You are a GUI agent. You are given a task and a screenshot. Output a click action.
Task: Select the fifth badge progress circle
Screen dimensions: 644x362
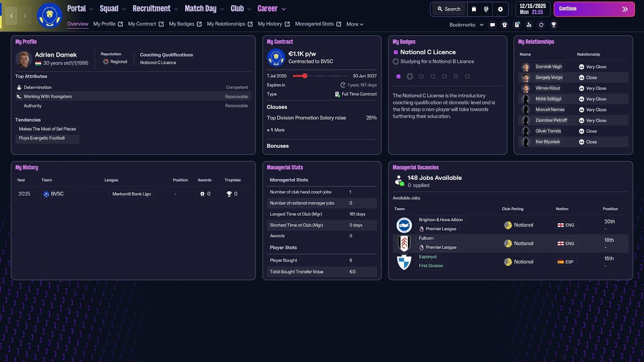pos(444,76)
